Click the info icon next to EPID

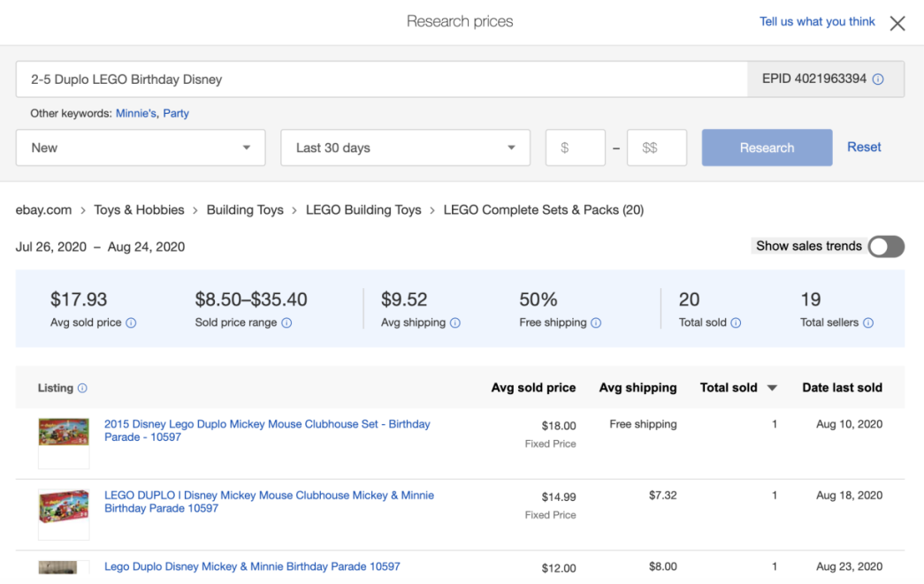[878, 80]
